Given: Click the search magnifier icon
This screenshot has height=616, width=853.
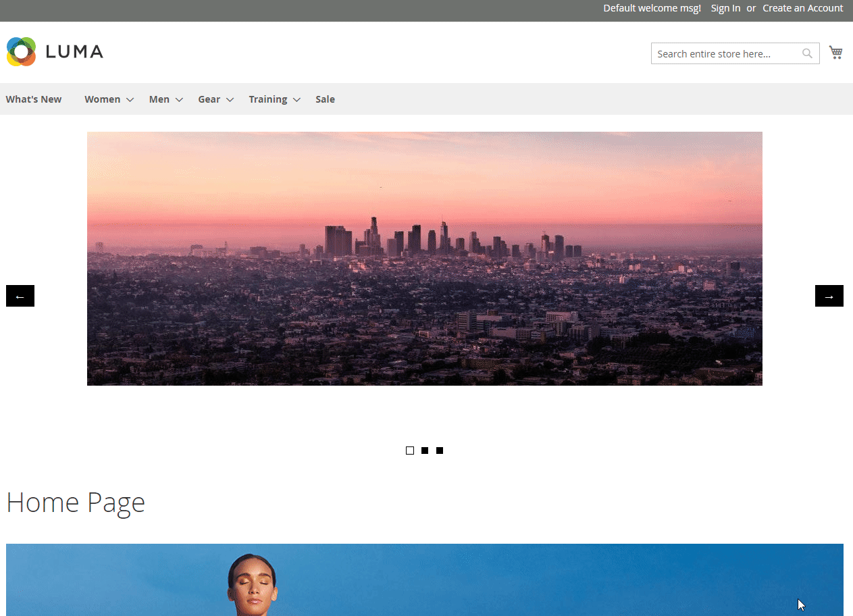Looking at the screenshot, I should (807, 54).
